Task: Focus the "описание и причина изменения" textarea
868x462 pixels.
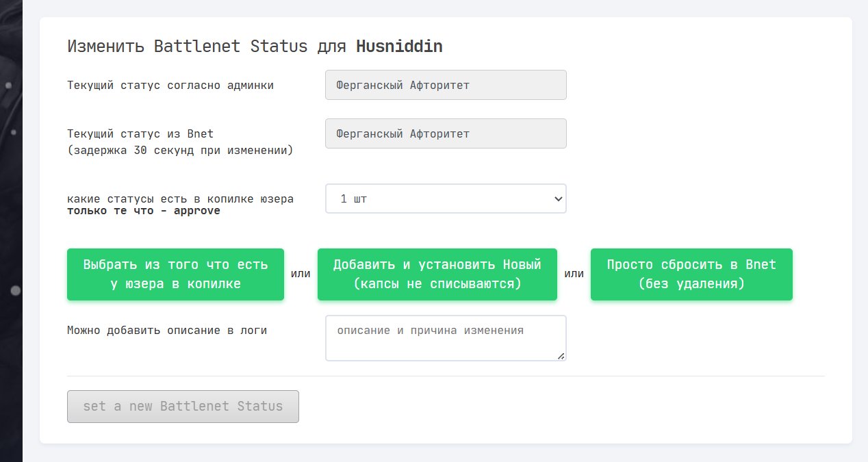Action: [445, 337]
